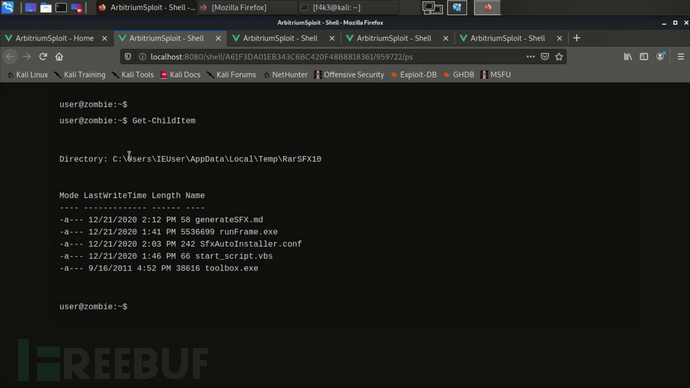Screen dimensions: 690x388
Task: Click the Mode LastWriteTime header line
Action: 132,195
